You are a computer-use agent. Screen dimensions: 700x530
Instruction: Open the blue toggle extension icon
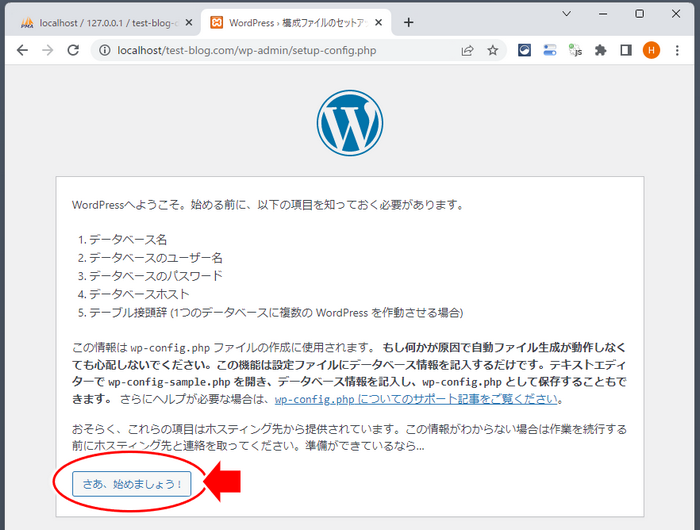(550, 50)
